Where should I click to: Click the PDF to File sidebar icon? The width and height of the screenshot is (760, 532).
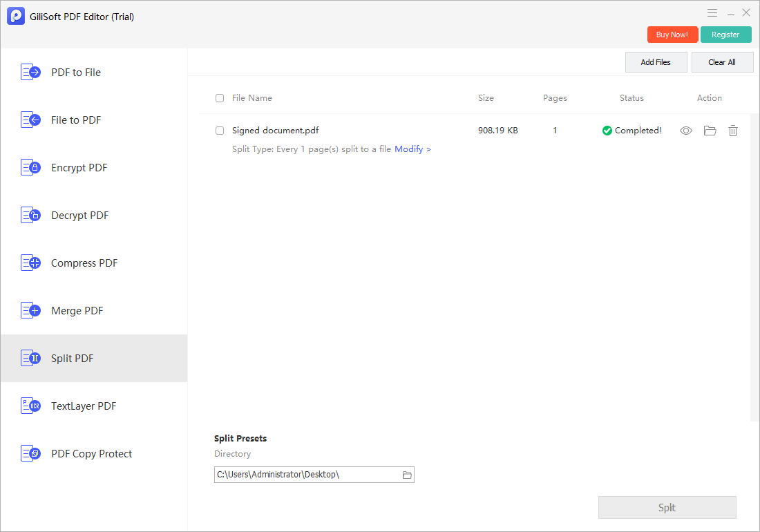tap(30, 72)
